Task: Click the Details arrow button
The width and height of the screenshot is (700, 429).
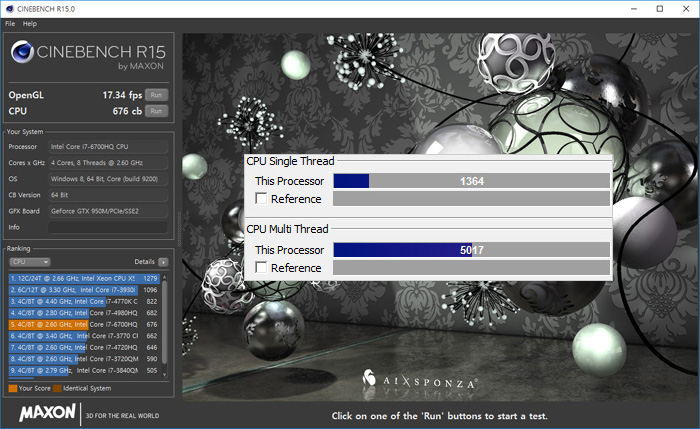Action: (x=163, y=262)
